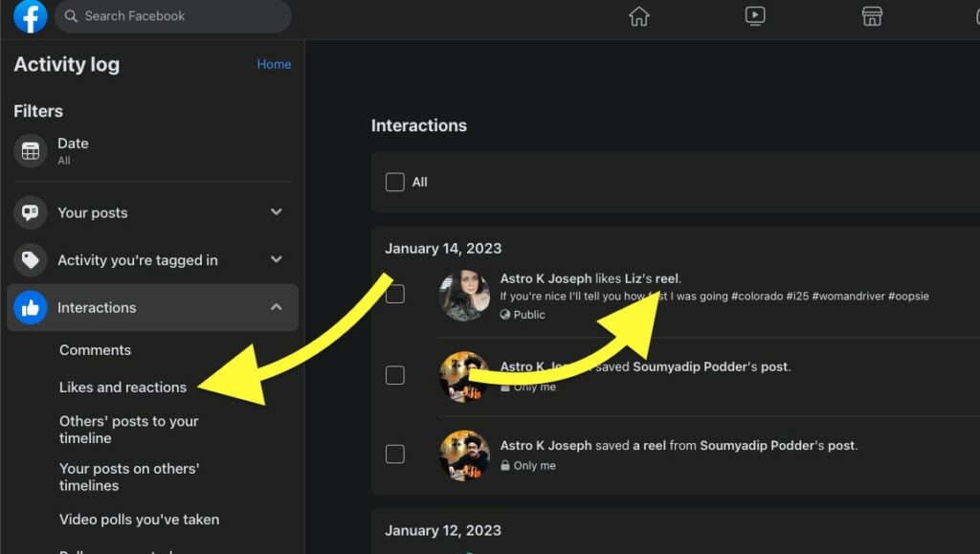980x554 pixels.
Task: Check the All checkbox under Interactions
Action: [x=394, y=182]
